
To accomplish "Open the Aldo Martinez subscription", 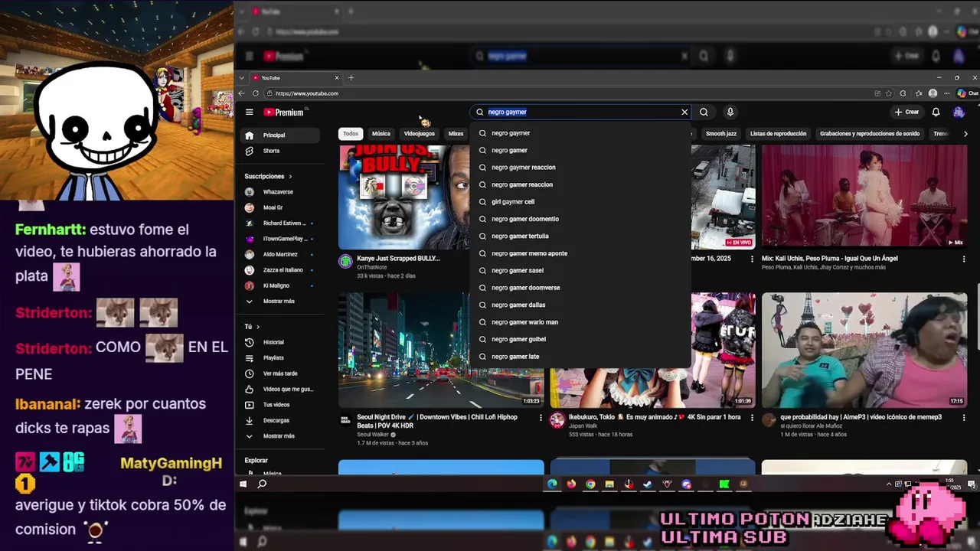I will 282,254.
